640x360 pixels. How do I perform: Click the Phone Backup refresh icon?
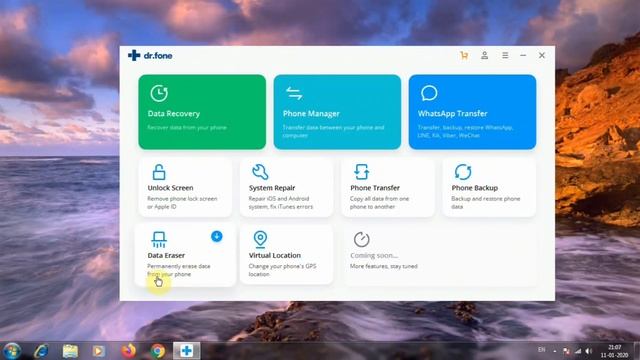pyautogui.click(x=463, y=172)
